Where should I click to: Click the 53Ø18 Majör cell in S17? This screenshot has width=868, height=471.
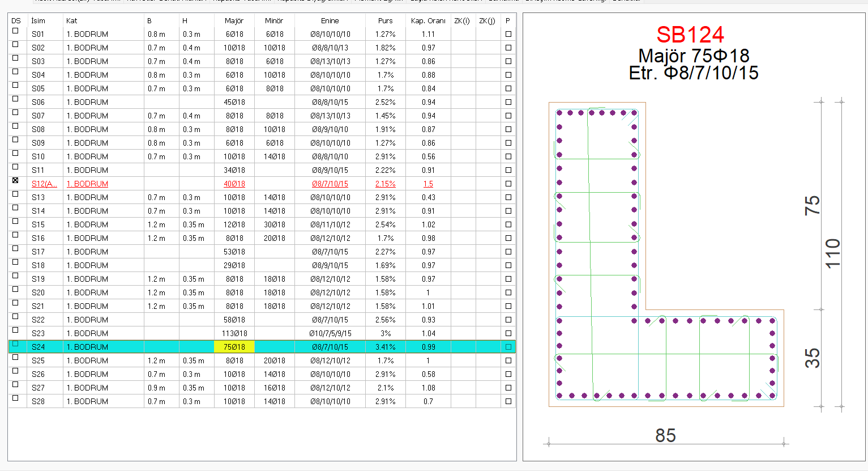[x=234, y=252]
